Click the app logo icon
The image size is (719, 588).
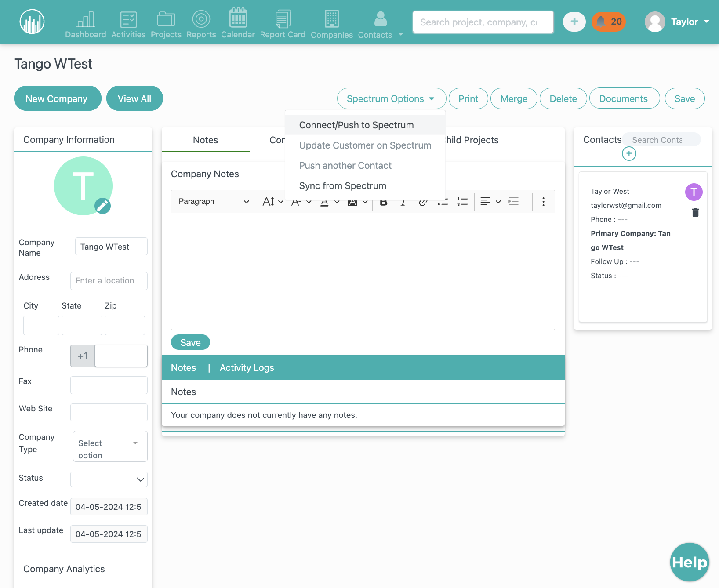[x=32, y=22]
